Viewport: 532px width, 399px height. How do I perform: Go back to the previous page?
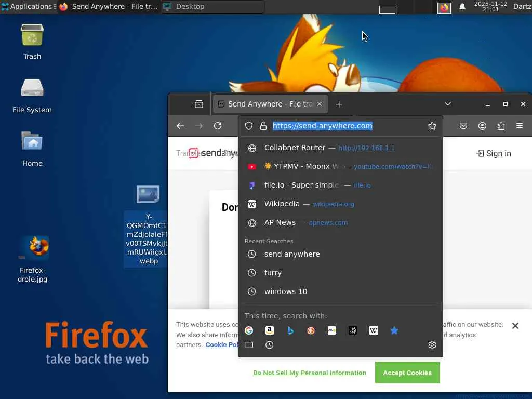pos(180,126)
